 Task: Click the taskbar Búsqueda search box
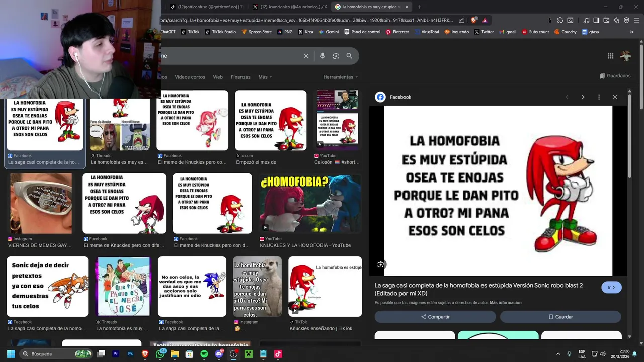[56, 354]
